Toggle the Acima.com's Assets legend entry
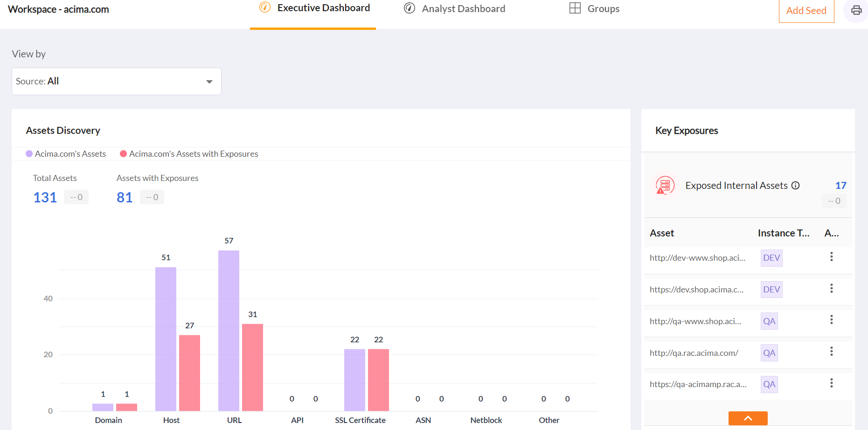868x430 pixels. click(x=66, y=154)
